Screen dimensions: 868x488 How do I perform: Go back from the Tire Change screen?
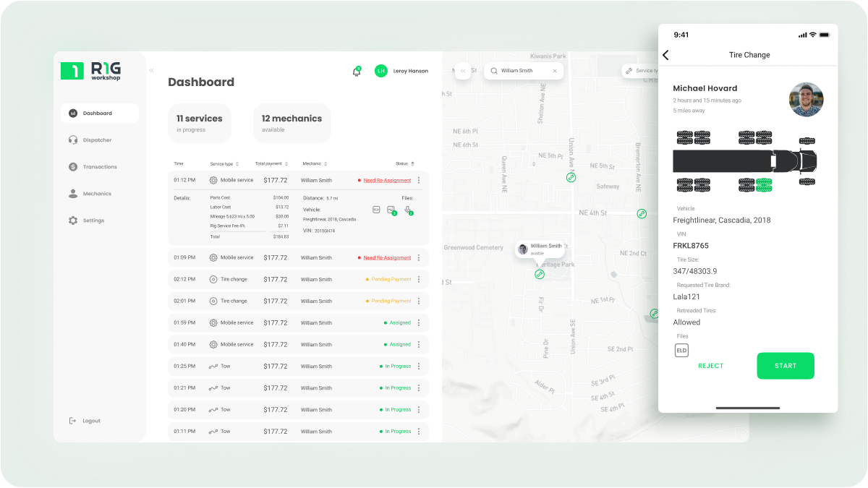coord(666,55)
